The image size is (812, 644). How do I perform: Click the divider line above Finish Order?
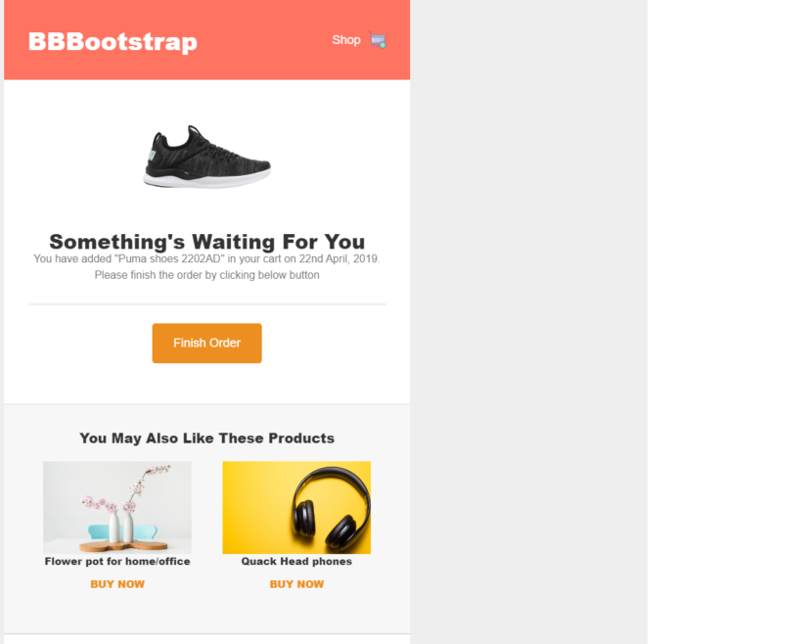(207, 304)
